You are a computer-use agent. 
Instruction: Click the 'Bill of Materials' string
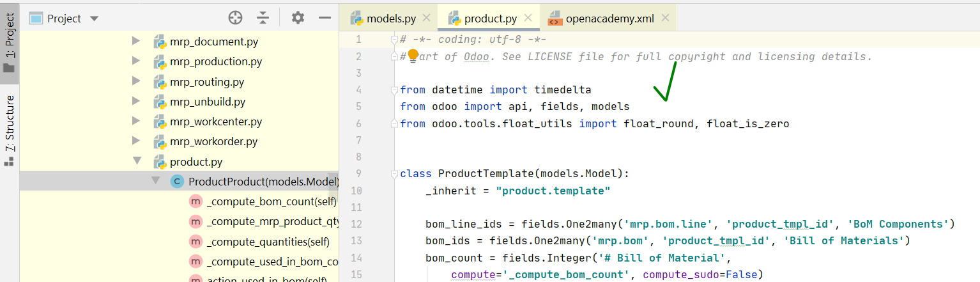point(843,240)
